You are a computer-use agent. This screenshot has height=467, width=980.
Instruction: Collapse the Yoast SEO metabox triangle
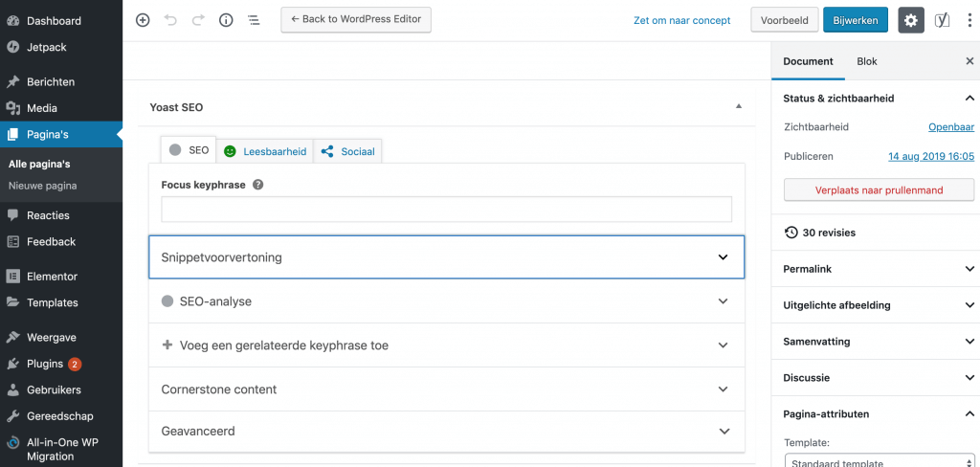pos(739,107)
